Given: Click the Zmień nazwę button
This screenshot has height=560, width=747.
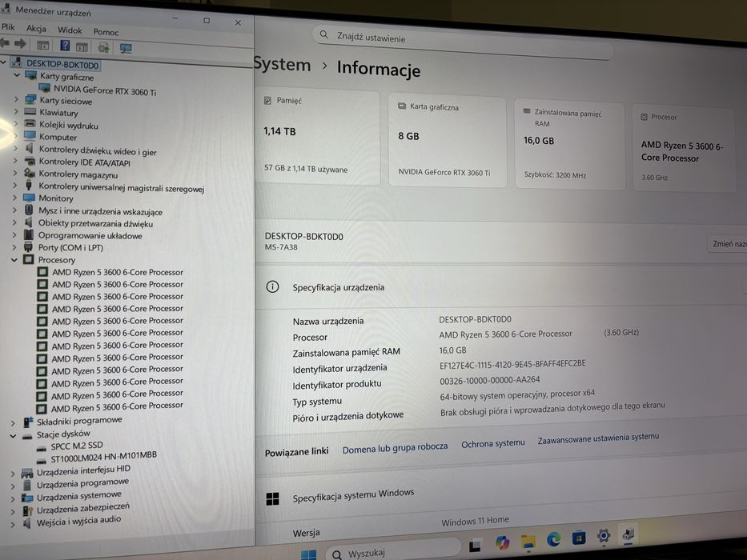Looking at the screenshot, I should point(729,244).
